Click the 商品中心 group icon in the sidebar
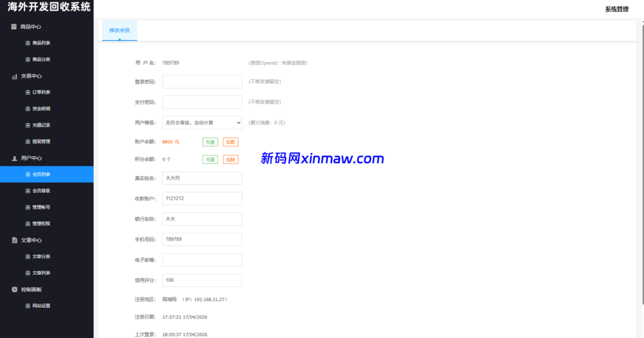The image size is (644, 338). pos(14,26)
